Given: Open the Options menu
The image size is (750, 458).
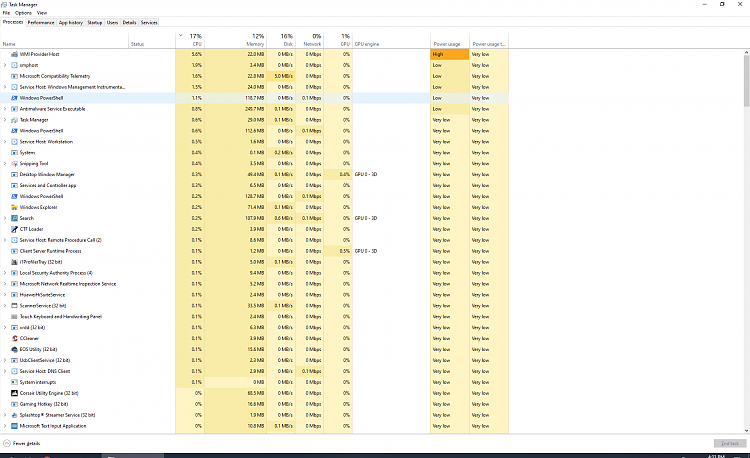Looking at the screenshot, I should click(x=23, y=13).
